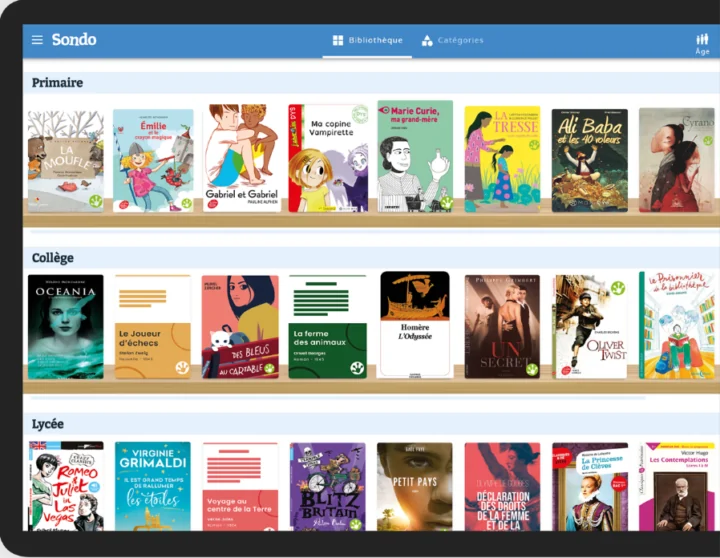Open the book La Moufle
This screenshot has height=558, width=720.
click(66, 162)
